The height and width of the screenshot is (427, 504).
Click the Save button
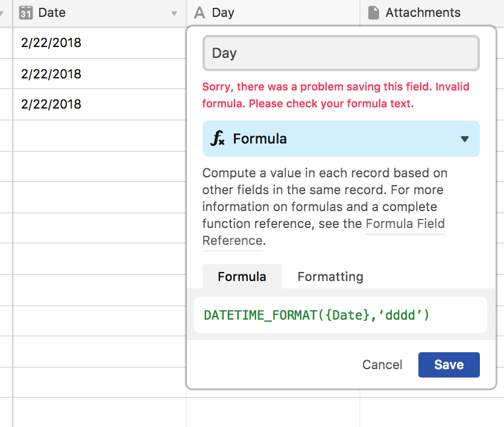pyautogui.click(x=449, y=365)
